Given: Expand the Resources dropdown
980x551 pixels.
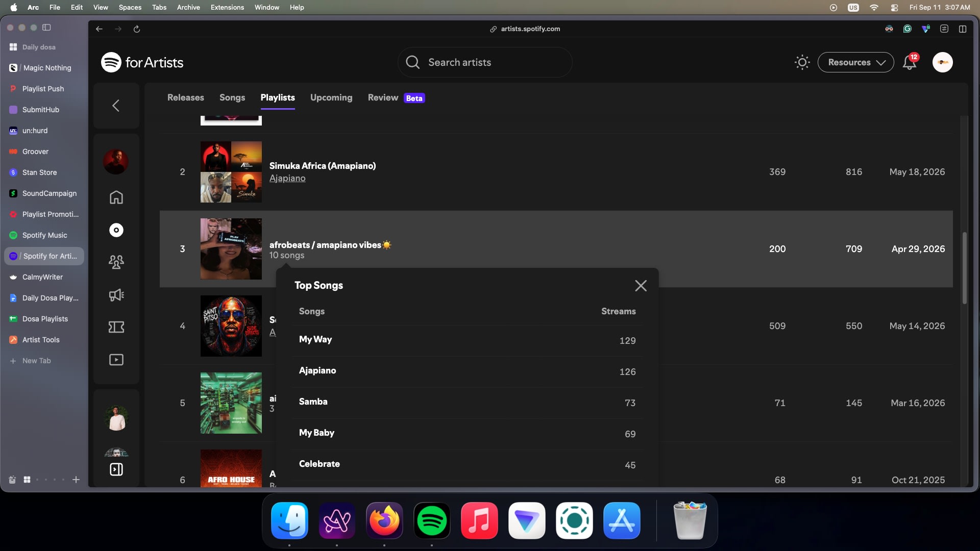Looking at the screenshot, I should (855, 62).
